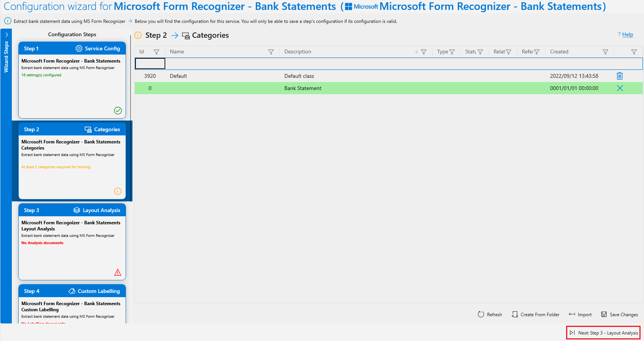
Task: Click the 3920 Id cell
Action: click(150, 76)
